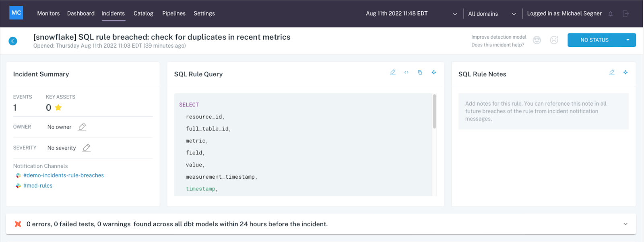Screen dimensions: 644x242
Task: Open the date/time dropdown
Action: click(x=455, y=14)
